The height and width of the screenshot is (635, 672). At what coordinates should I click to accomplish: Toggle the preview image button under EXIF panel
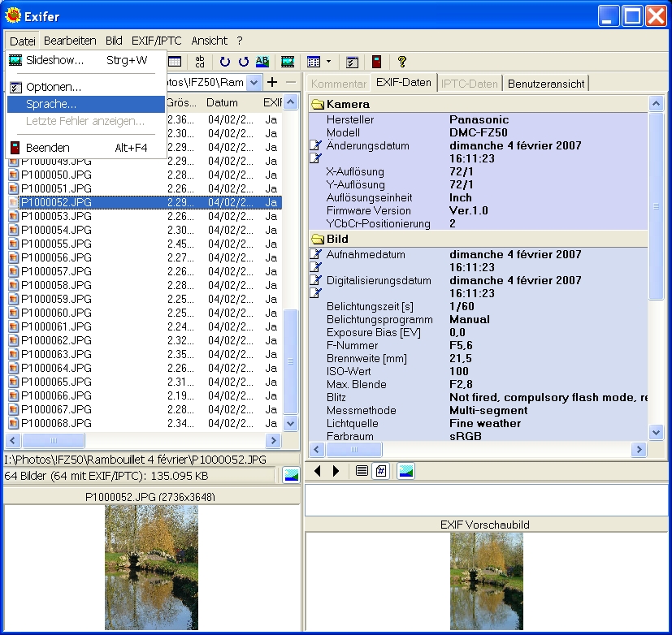(405, 471)
